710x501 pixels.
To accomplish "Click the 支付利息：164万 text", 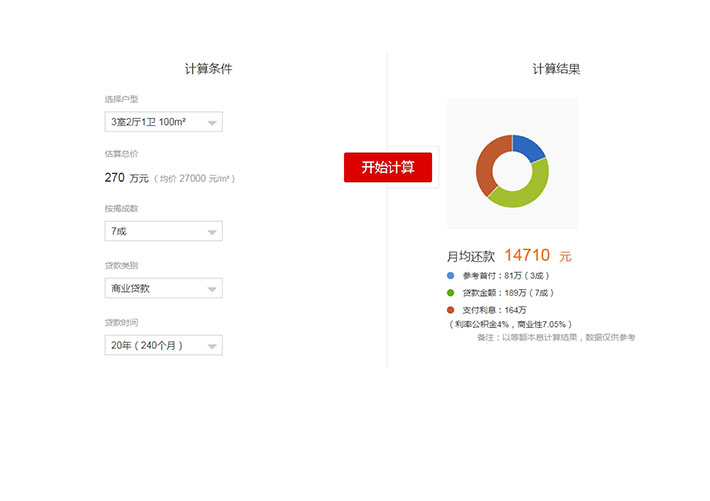I will [494, 310].
